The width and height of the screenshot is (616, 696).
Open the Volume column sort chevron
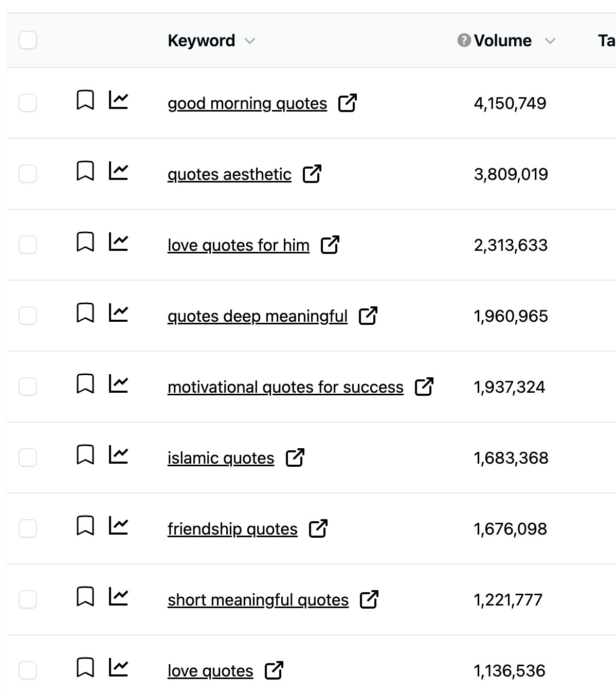(x=550, y=41)
